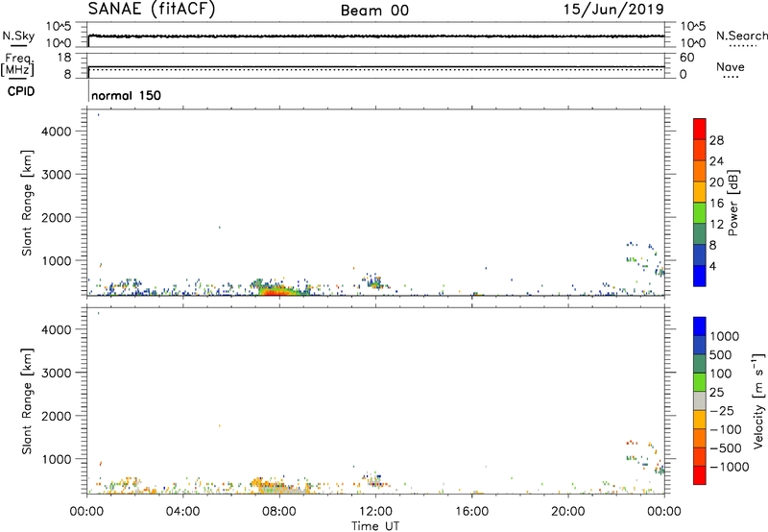
Task: Click the red segment of Power colorbar
Action: tap(700, 129)
